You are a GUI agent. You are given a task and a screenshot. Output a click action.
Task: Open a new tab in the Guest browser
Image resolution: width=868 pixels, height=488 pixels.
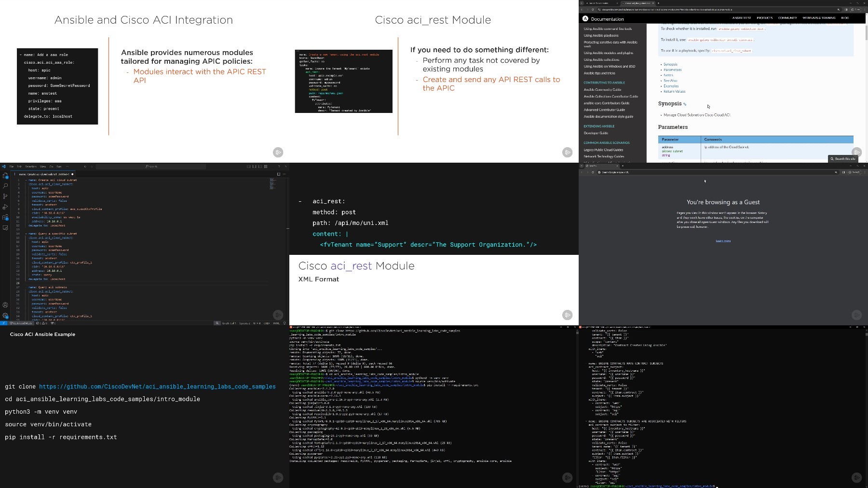pyautogui.click(x=623, y=166)
